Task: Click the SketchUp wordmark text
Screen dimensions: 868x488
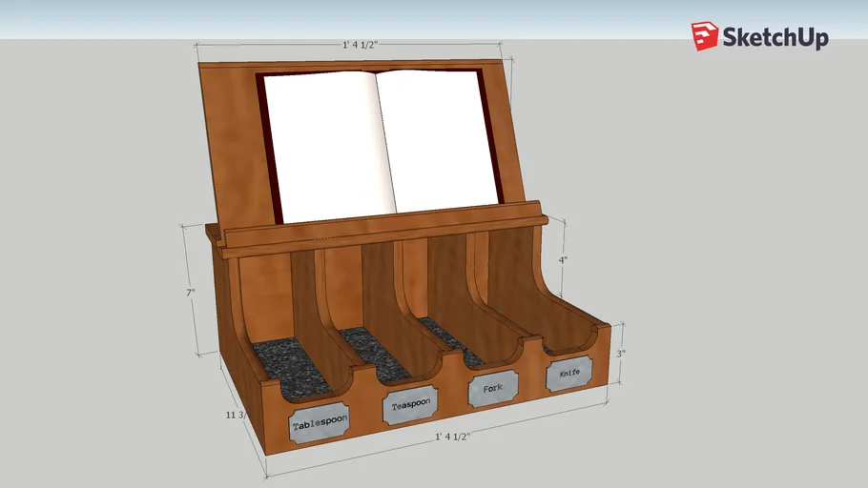Action: tap(774, 38)
